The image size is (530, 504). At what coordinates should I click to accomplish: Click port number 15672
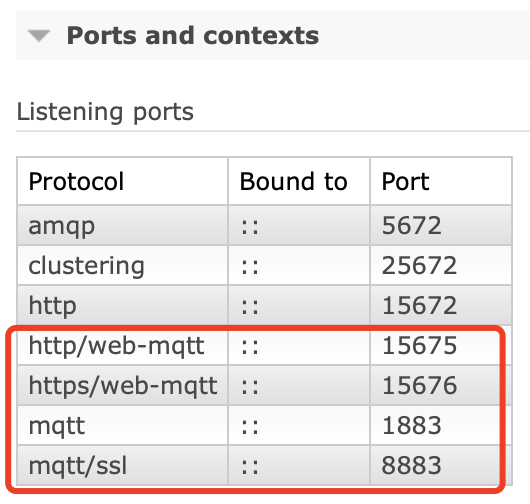419,305
